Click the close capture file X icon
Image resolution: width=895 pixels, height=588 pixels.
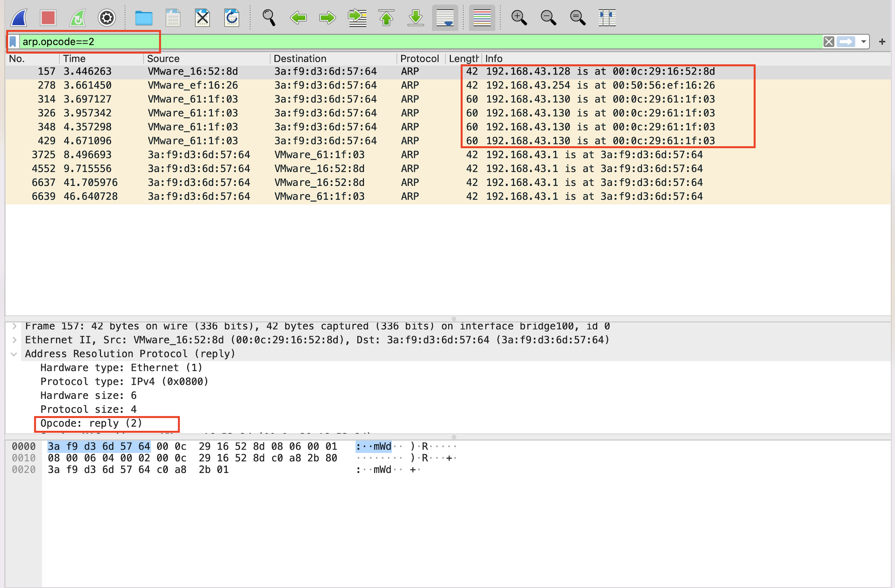pyautogui.click(x=202, y=18)
